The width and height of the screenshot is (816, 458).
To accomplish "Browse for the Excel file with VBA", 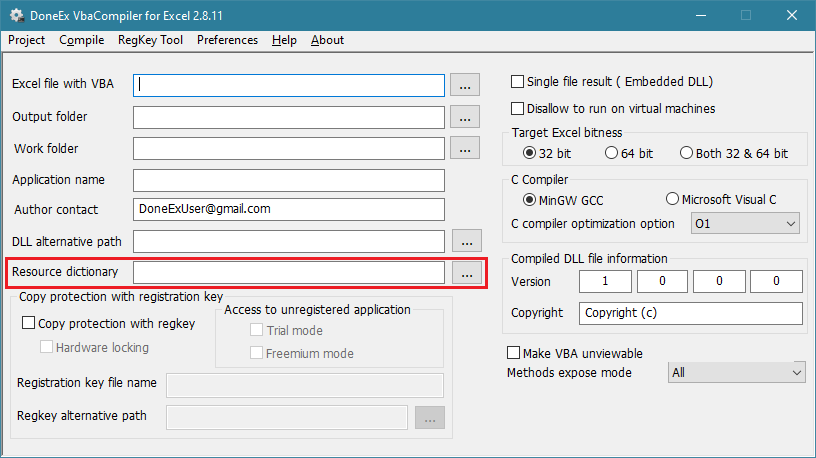I will [x=465, y=85].
